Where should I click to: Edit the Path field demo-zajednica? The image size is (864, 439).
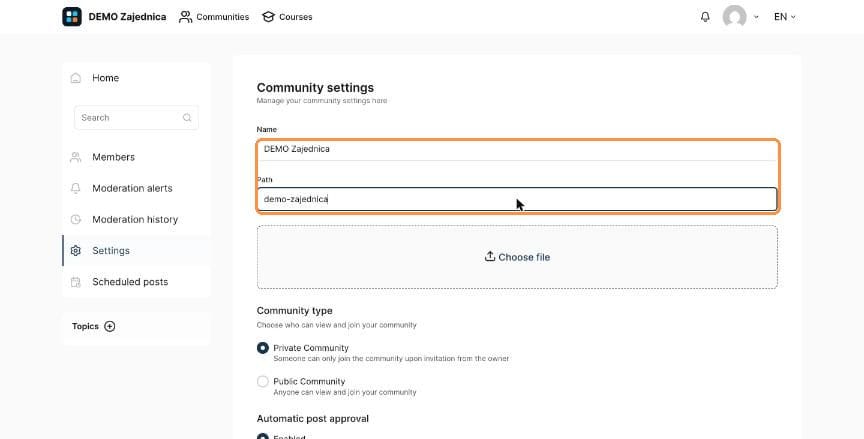pyautogui.click(x=517, y=199)
